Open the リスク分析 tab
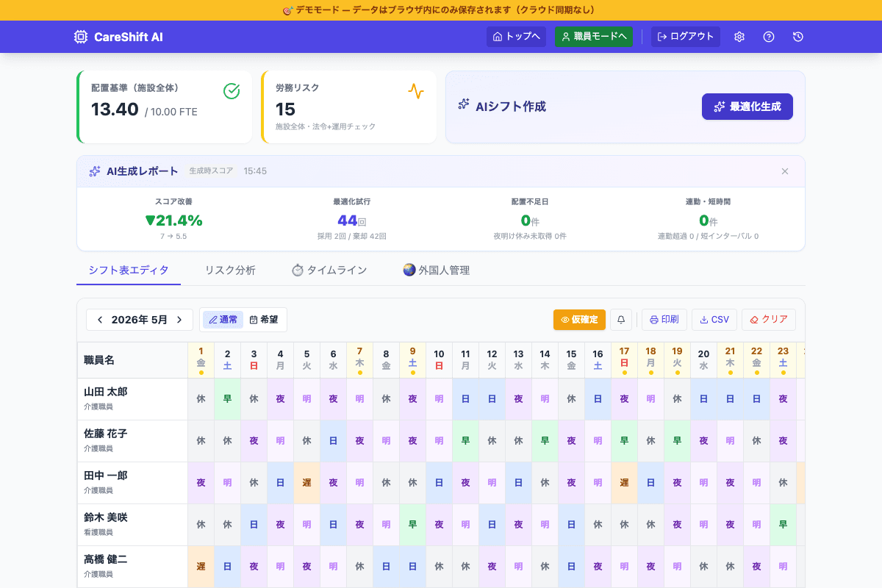 point(231,270)
